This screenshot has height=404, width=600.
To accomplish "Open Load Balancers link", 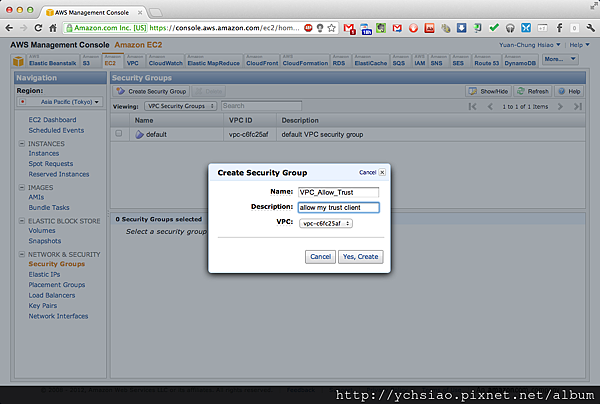I will click(x=52, y=295).
